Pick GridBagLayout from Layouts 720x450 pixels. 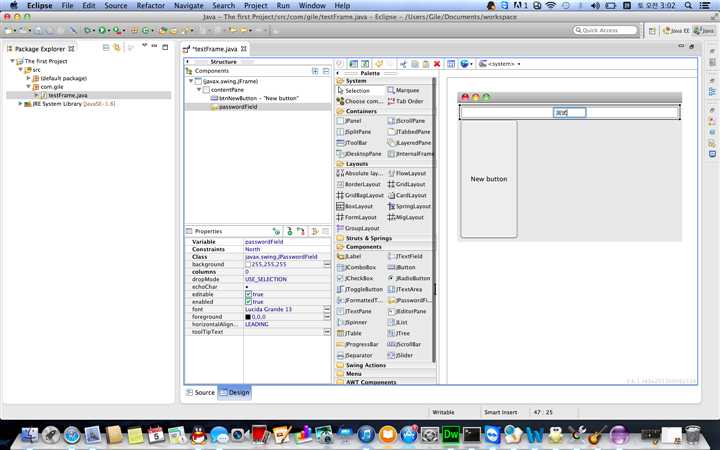(360, 196)
